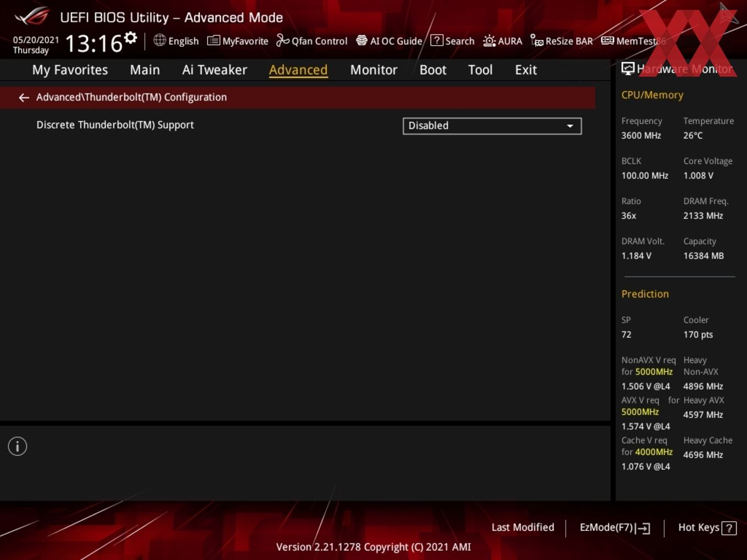Click the info circle icon
This screenshot has height=560, width=747.
pos(18,446)
